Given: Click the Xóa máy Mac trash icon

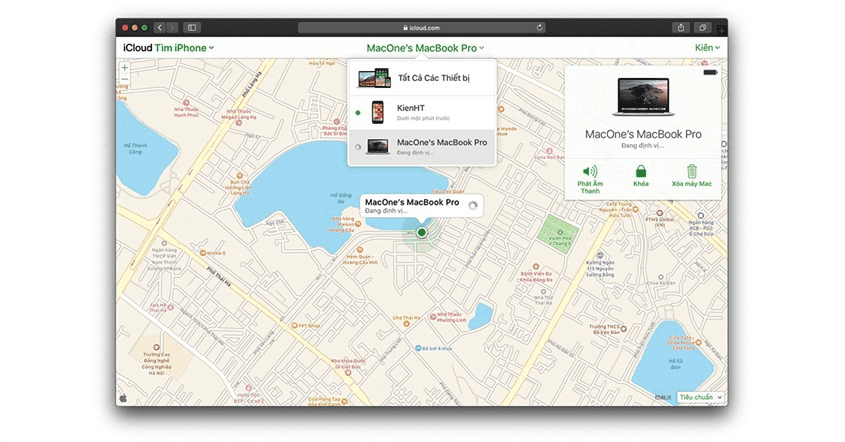Looking at the screenshot, I should pyautogui.click(x=692, y=173).
